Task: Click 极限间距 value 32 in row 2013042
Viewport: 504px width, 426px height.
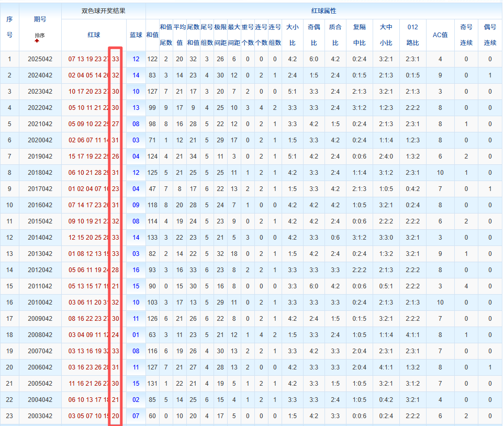Action: click(220, 254)
